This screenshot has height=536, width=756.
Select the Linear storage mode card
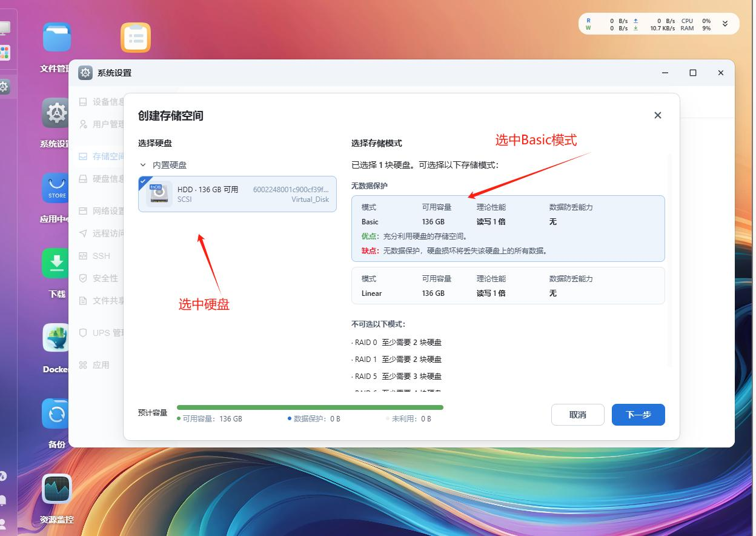(x=508, y=286)
